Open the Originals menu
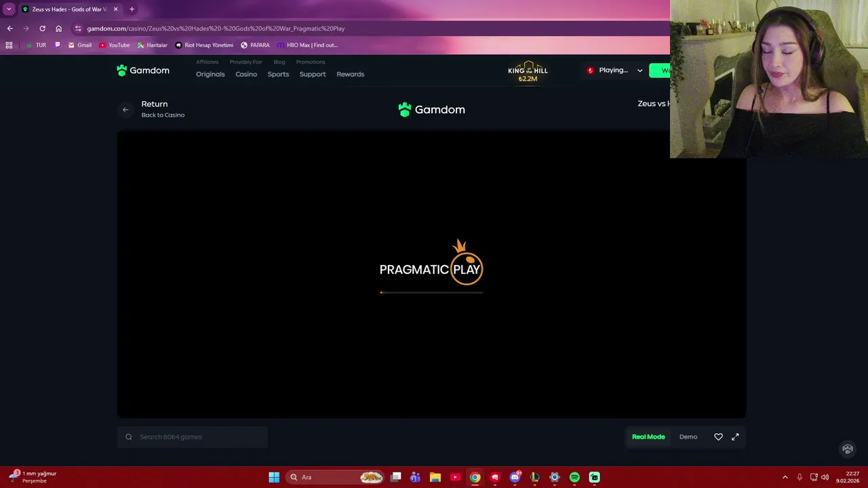The height and width of the screenshot is (488, 868). point(210,75)
